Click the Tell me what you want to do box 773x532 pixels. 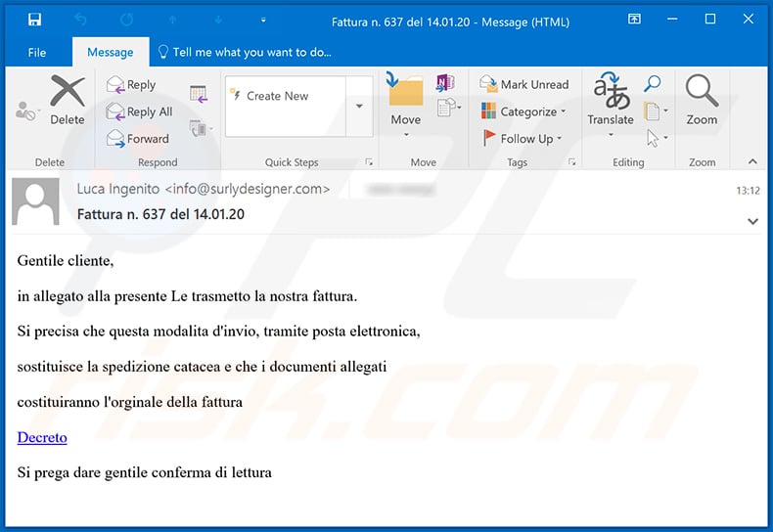(245, 52)
